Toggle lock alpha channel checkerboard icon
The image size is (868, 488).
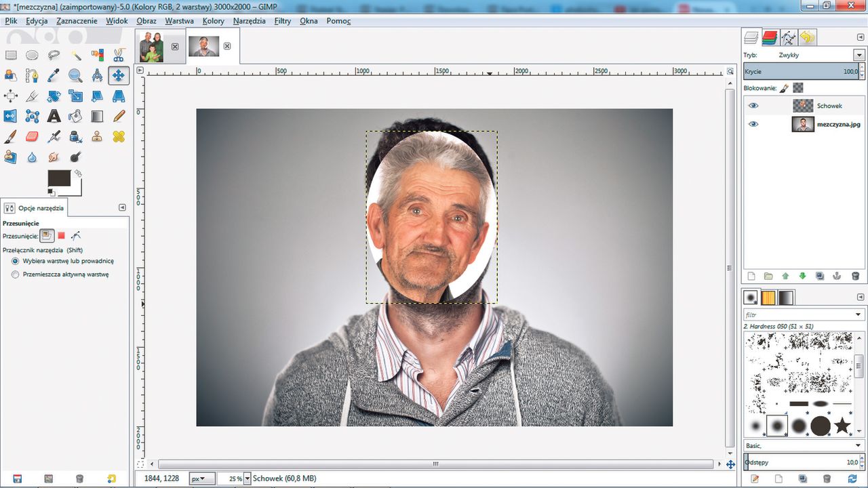coord(798,88)
